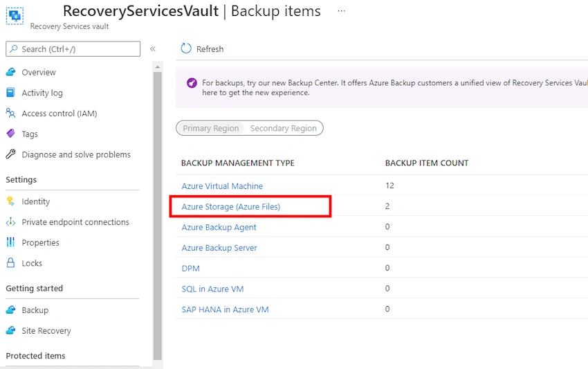The image size is (588, 369).
Task: Click the Identity key icon
Action: 10,201
